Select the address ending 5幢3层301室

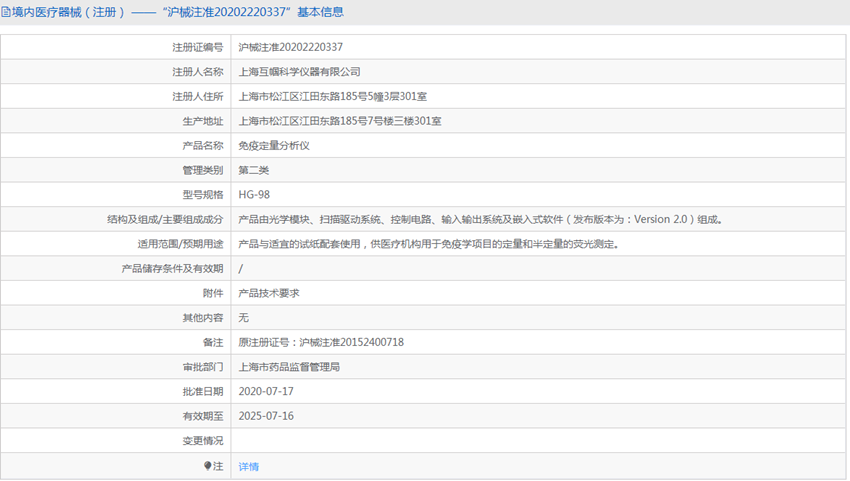[333, 97]
